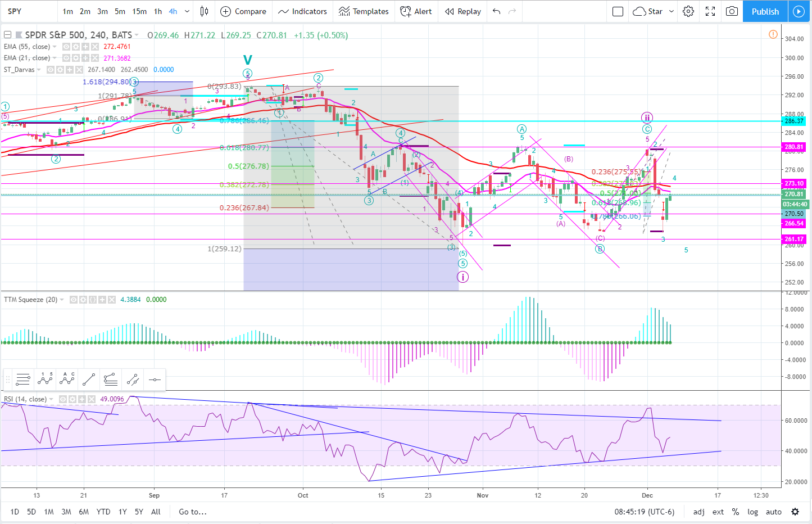Open chart settings gear in top toolbar

pos(688,11)
